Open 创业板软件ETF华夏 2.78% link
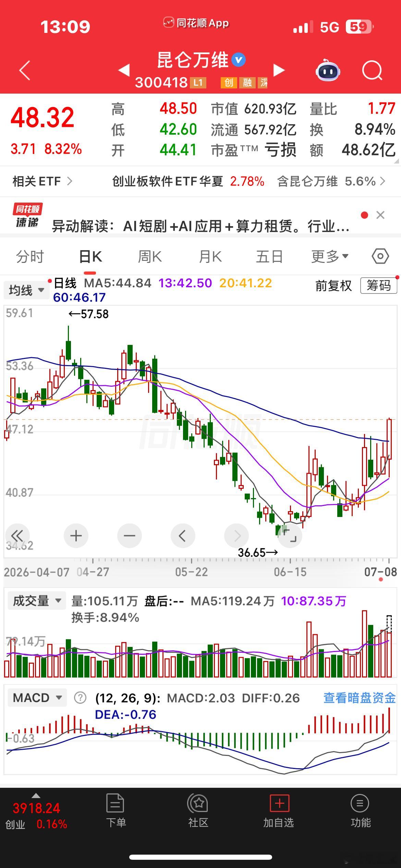The image size is (401, 868). click(x=188, y=181)
